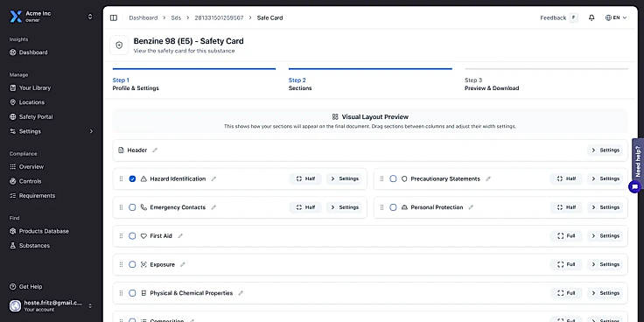Open the EN language dropdown
The image size is (644, 322).
pyautogui.click(x=616, y=17)
